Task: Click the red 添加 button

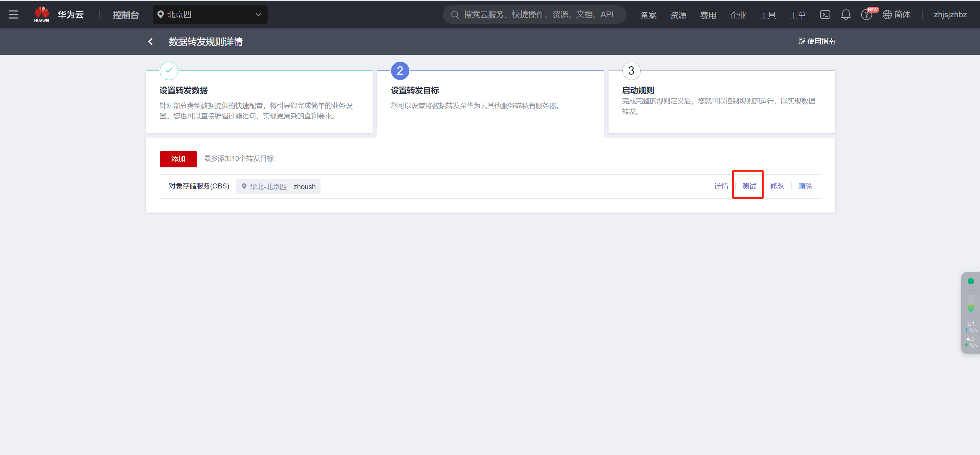Action: click(x=178, y=159)
